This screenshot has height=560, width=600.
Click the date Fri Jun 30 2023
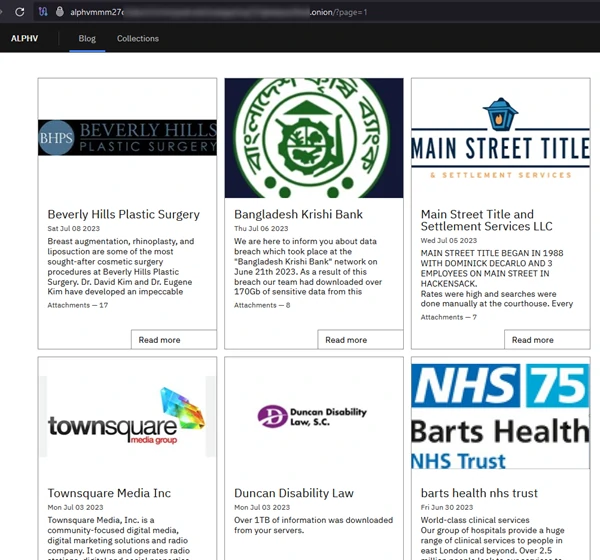point(447,507)
